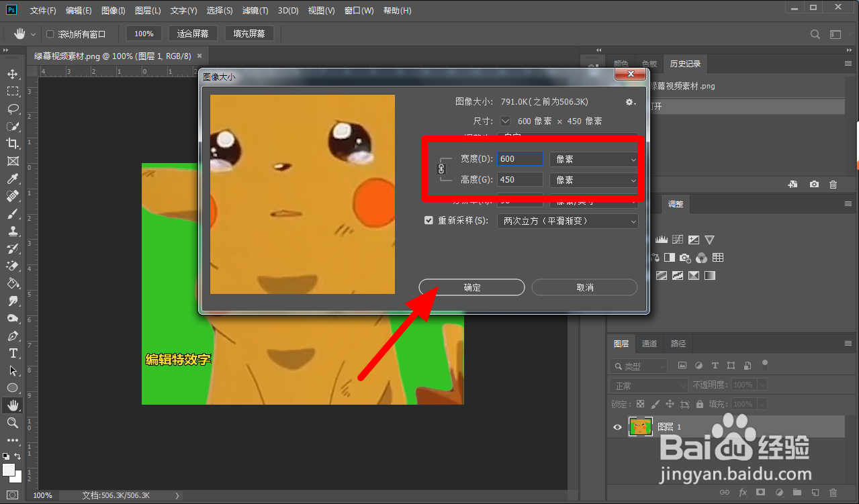Add layer style with fx icon
Viewport: 859px width, 504px height.
point(743,492)
